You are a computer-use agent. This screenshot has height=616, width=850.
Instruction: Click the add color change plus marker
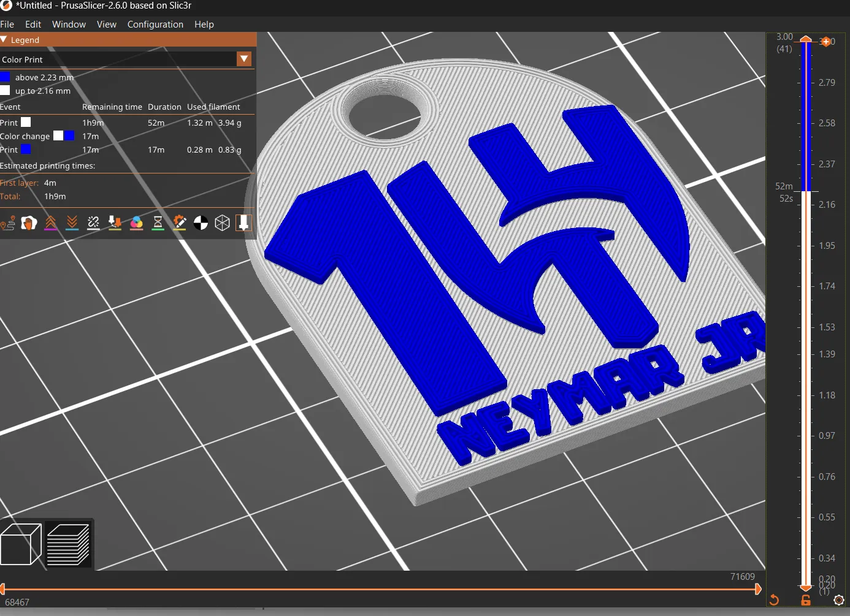826,42
